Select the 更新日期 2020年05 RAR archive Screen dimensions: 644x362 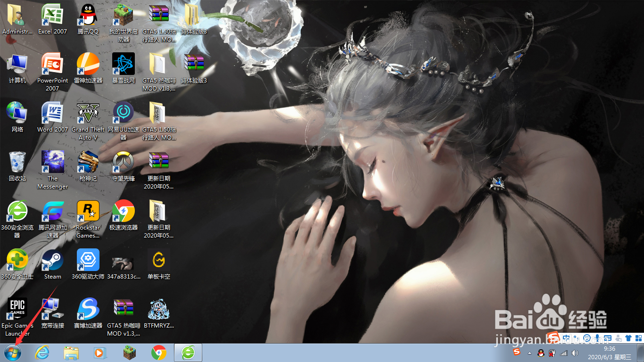tap(159, 162)
